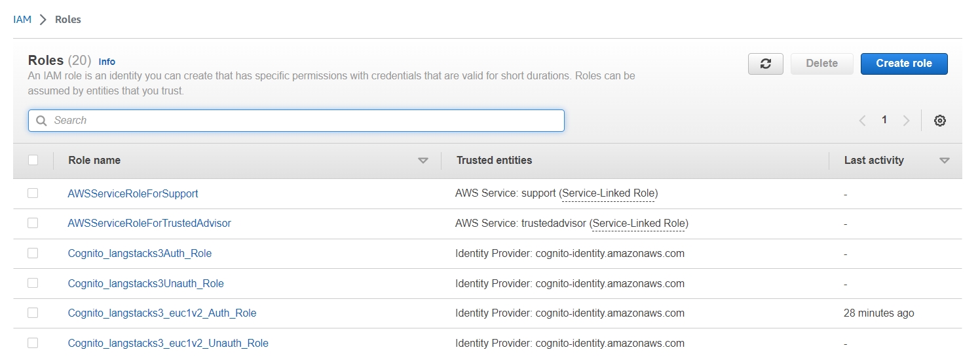Viewport: 980px width, 356px height.
Task: Sort by Role name column arrow
Action: [423, 161]
